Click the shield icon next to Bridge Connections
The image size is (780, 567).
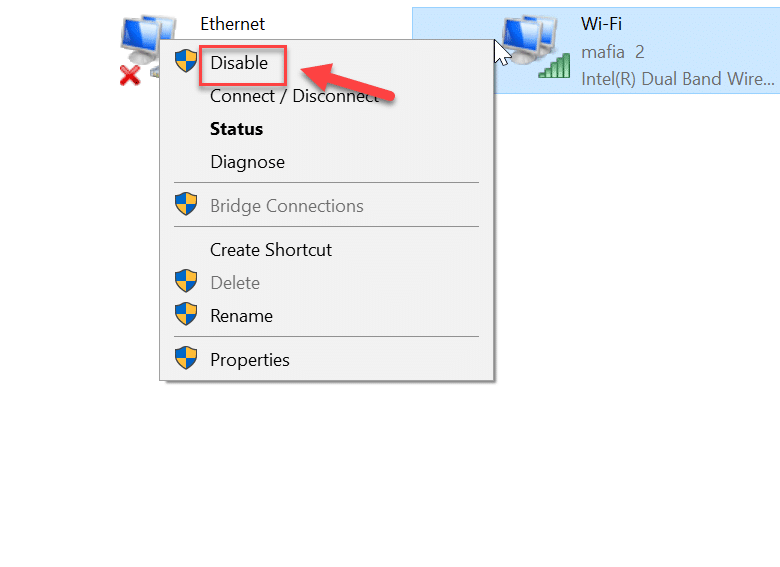186,205
